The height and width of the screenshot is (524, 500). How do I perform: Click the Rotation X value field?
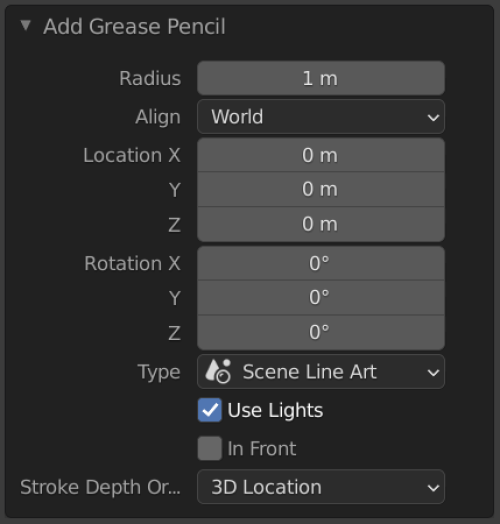(x=321, y=263)
